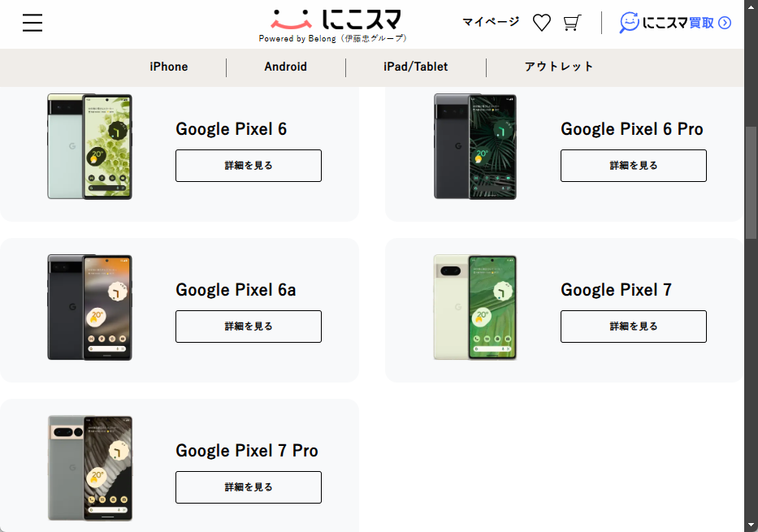Click 詳細を見る for Google Pixel 7 Pro
The width and height of the screenshot is (758, 532).
(248, 487)
